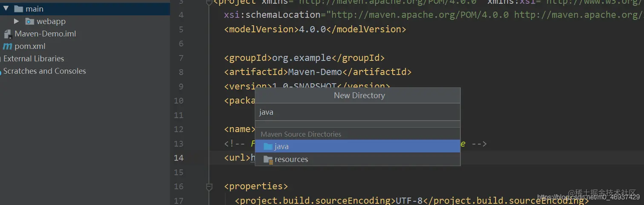Click the java source folder icon

[268, 146]
